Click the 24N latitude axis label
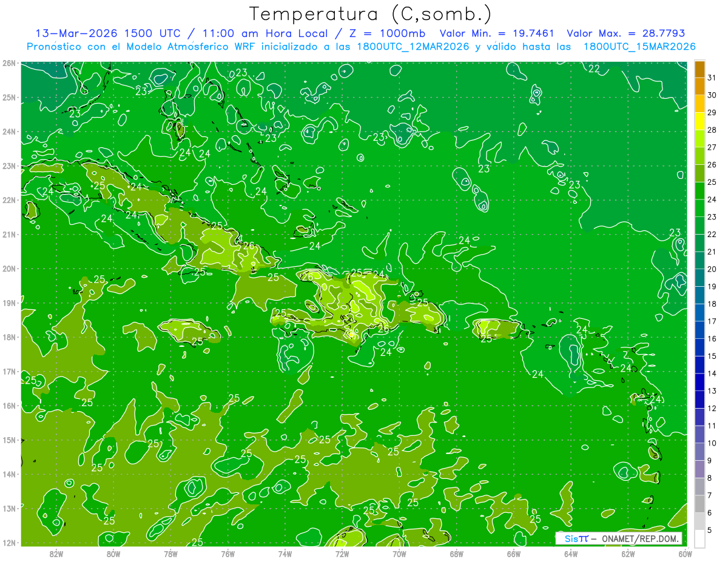The height and width of the screenshot is (562, 728). [x=8, y=132]
